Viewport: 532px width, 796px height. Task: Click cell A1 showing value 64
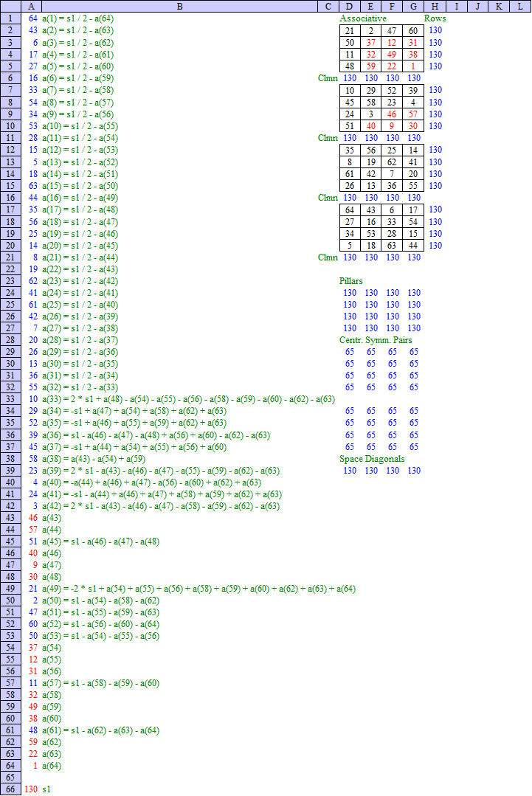[x=33, y=18]
